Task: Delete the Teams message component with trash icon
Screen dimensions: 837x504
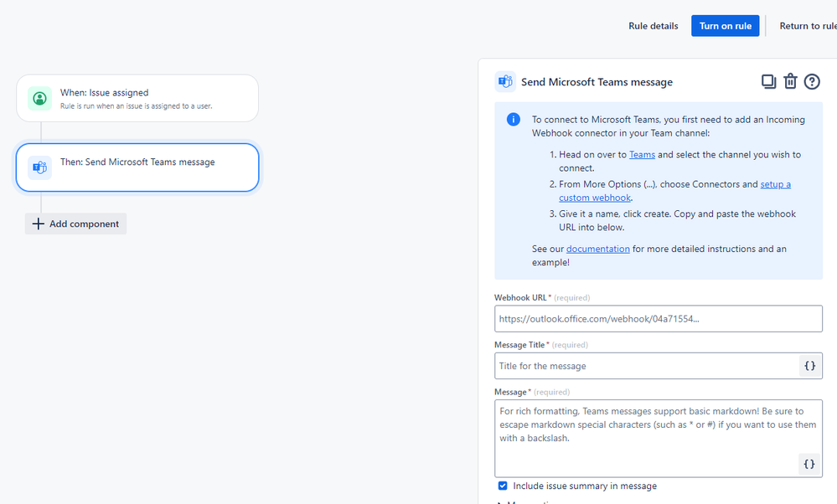Action: (790, 81)
